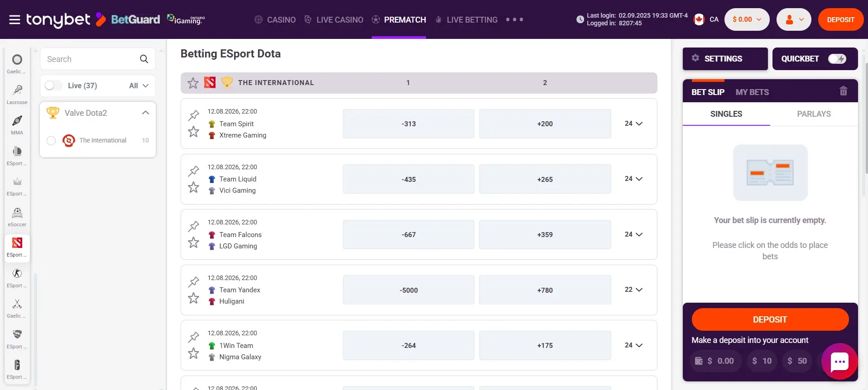The height and width of the screenshot is (390, 868).
Task: Favorite The International league header star
Action: pyautogui.click(x=193, y=83)
